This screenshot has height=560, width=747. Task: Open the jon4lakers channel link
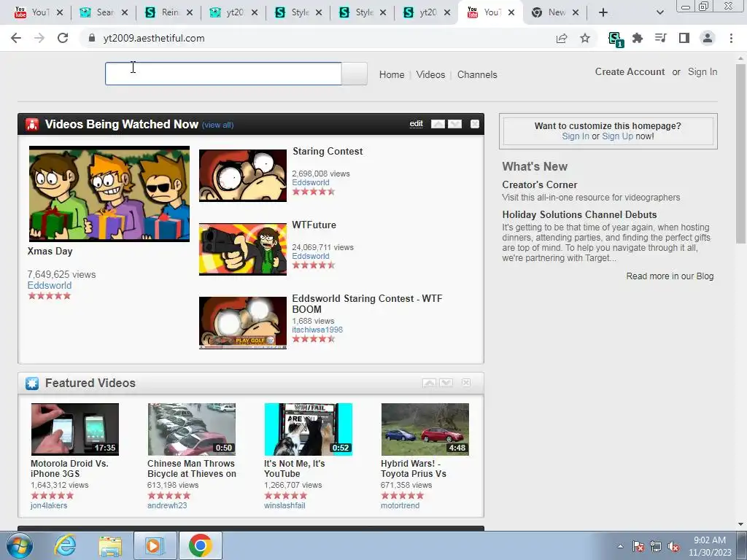pos(49,505)
